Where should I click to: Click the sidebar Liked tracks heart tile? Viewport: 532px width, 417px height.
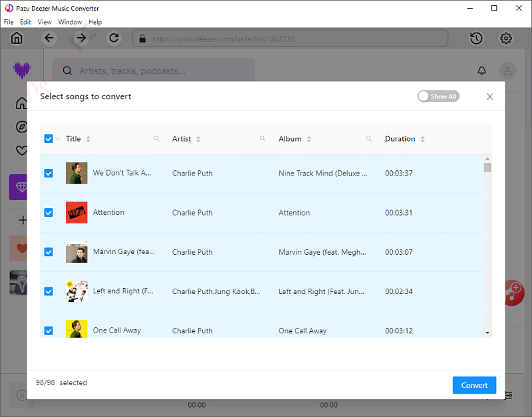[19, 248]
